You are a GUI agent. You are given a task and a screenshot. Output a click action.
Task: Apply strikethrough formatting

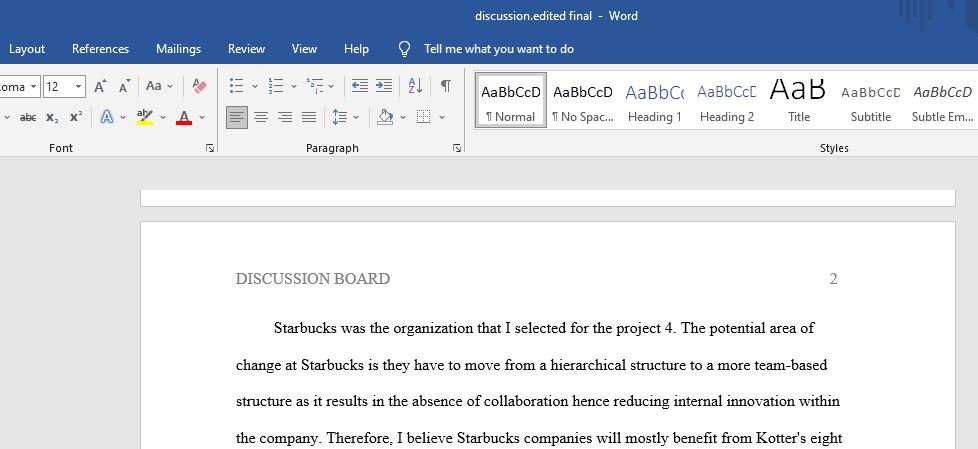[27, 117]
